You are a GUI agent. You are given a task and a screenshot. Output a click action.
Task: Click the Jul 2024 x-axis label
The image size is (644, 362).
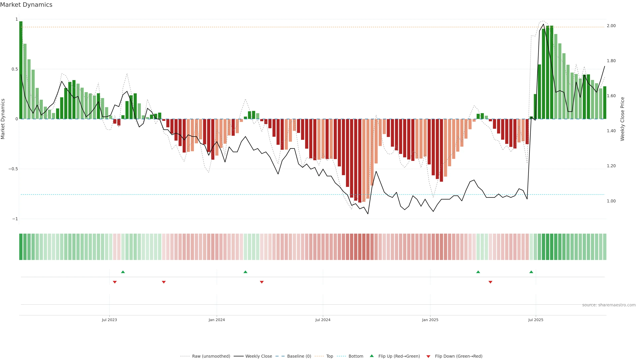323,320
